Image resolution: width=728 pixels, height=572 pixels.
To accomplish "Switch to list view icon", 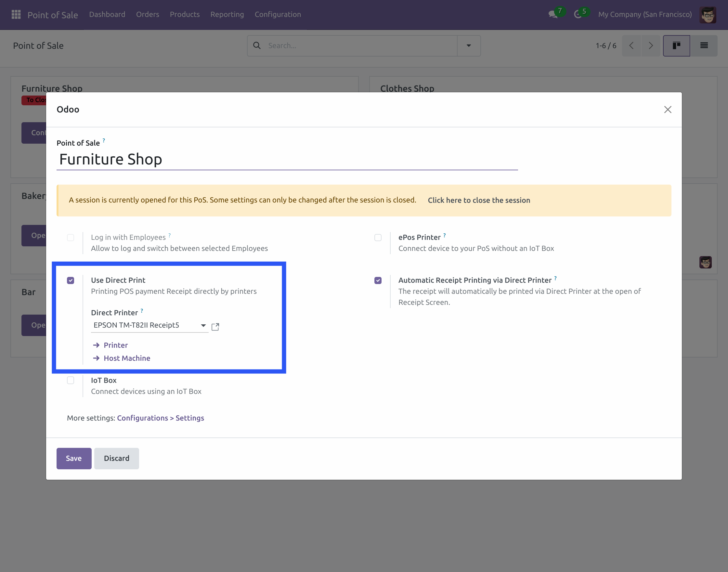I will tap(704, 45).
